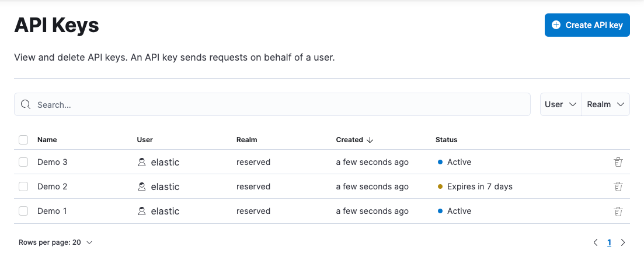This screenshot has height=257, width=644.
Task: Remove Demo 1 using its trash icon
Action: coord(618,211)
